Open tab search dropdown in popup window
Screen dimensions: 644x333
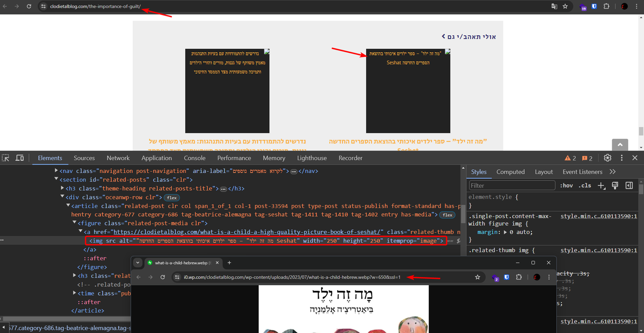click(138, 262)
